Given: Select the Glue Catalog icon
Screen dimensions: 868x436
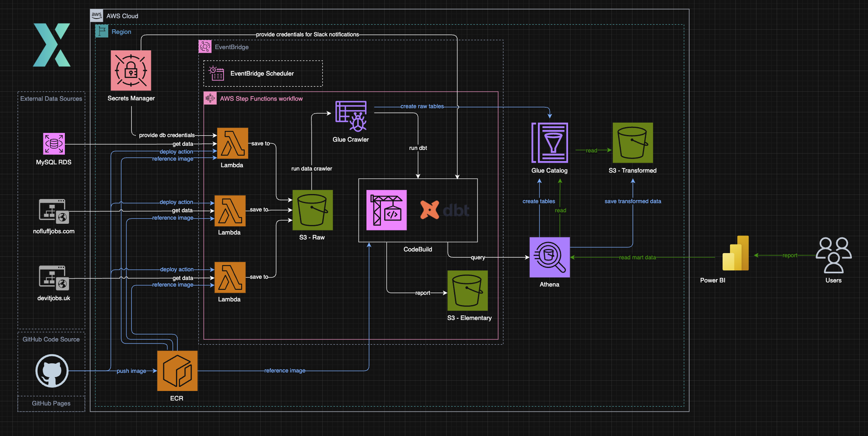Looking at the screenshot, I should pos(550,143).
